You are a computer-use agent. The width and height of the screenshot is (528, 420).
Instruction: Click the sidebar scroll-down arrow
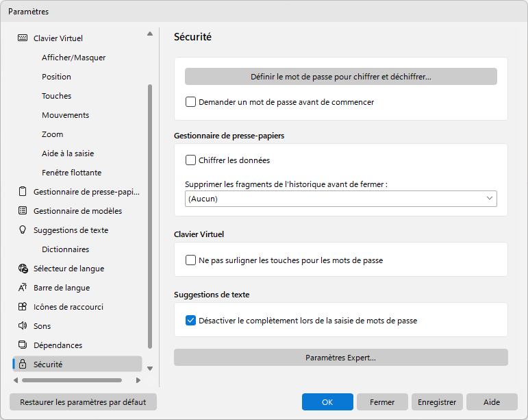[x=150, y=369]
